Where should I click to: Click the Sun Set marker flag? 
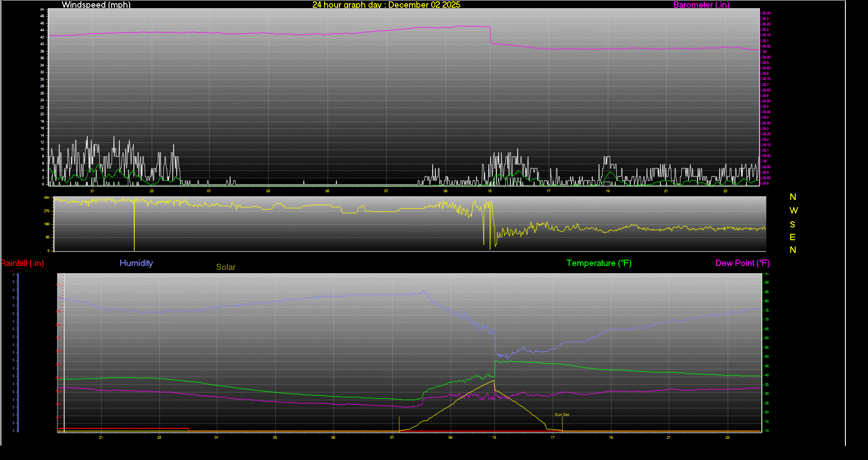(561, 414)
